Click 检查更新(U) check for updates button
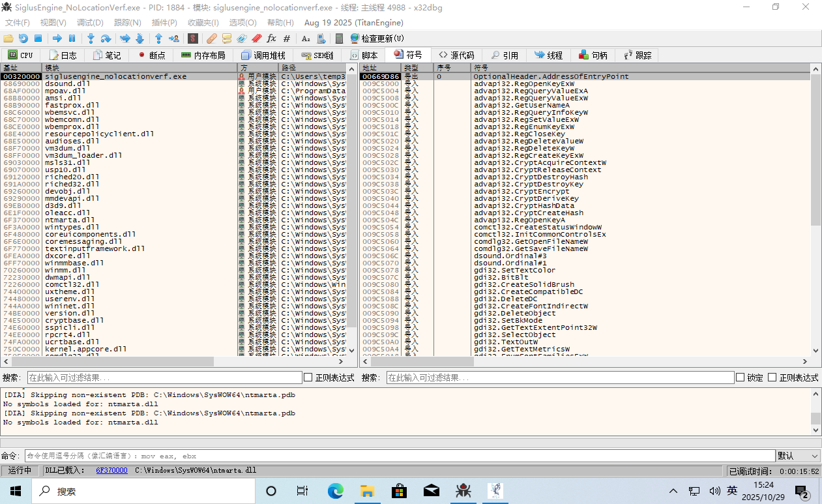This screenshot has width=822, height=504. click(x=377, y=38)
